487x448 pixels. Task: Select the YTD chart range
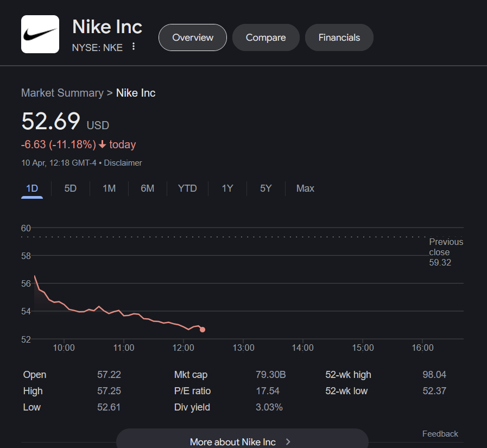click(x=187, y=188)
